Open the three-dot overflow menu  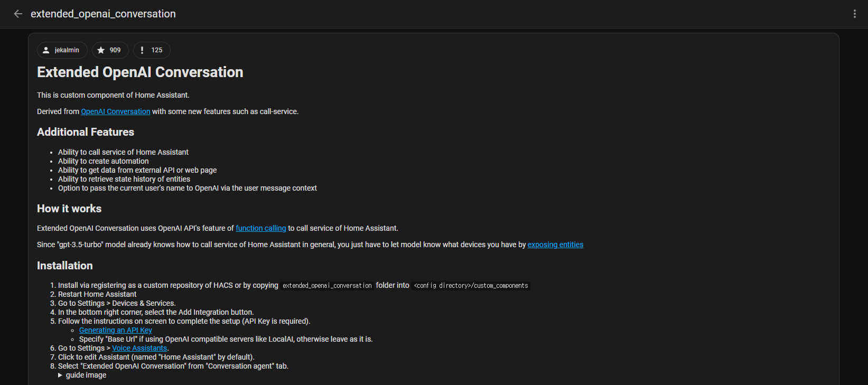pos(854,14)
